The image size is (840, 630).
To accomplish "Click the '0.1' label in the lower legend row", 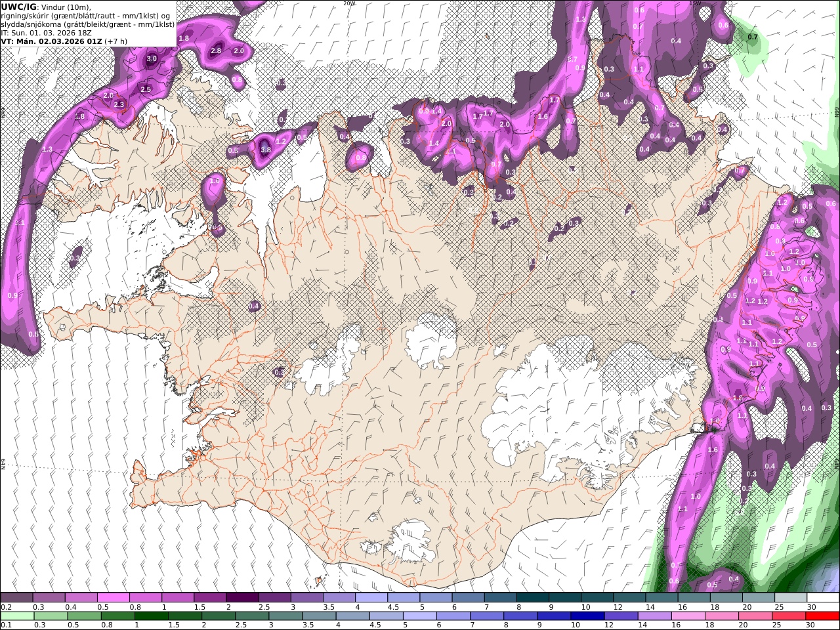I will click(5, 625).
